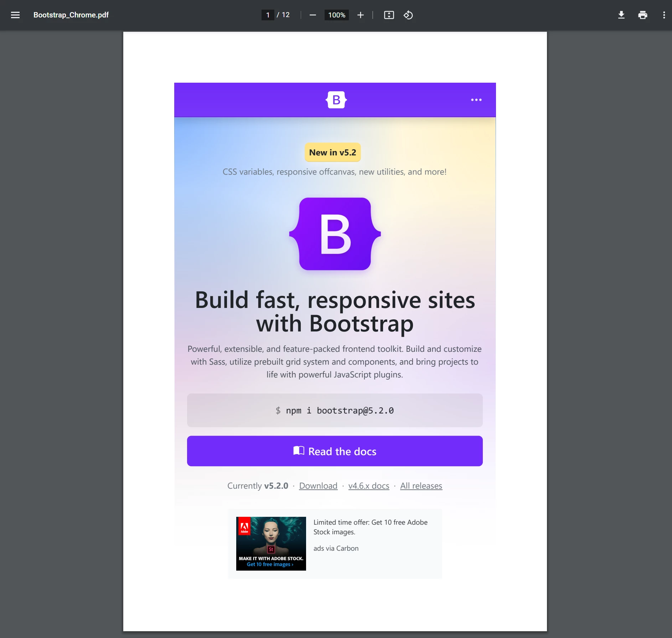Click the npm i bootstrap@5.2.0 command box
Image resolution: width=672 pixels, height=638 pixels.
tap(335, 410)
